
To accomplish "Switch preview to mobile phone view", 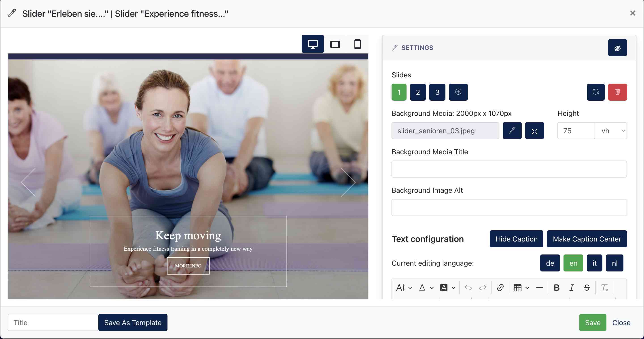I will pyautogui.click(x=357, y=44).
